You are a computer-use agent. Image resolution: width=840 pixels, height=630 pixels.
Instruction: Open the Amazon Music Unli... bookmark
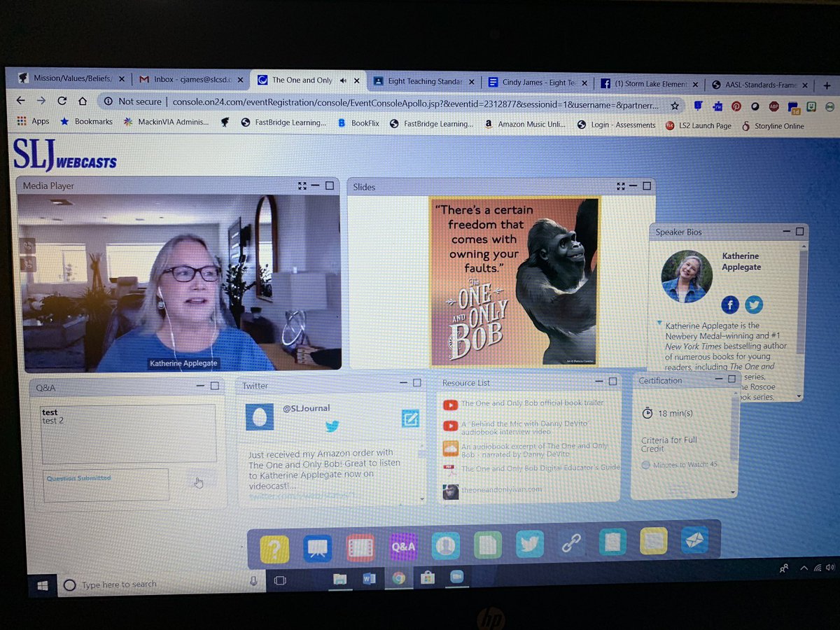click(x=525, y=125)
